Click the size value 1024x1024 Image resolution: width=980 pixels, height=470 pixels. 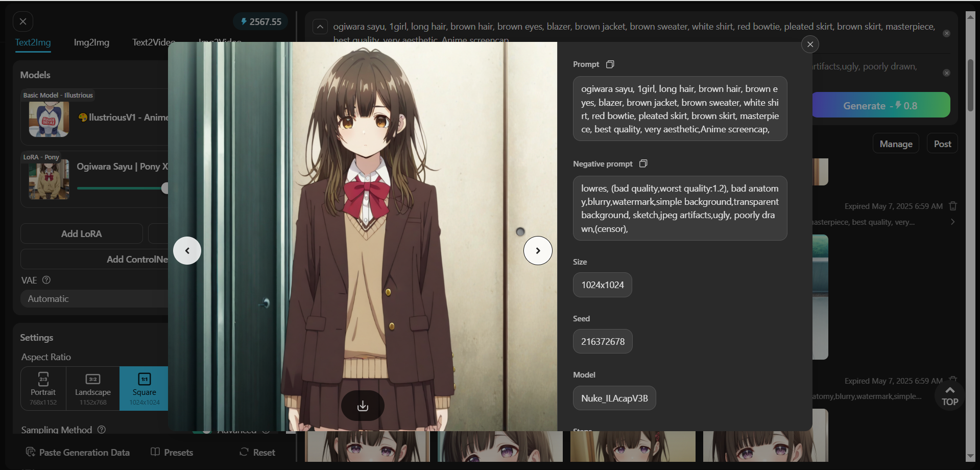[x=603, y=285]
